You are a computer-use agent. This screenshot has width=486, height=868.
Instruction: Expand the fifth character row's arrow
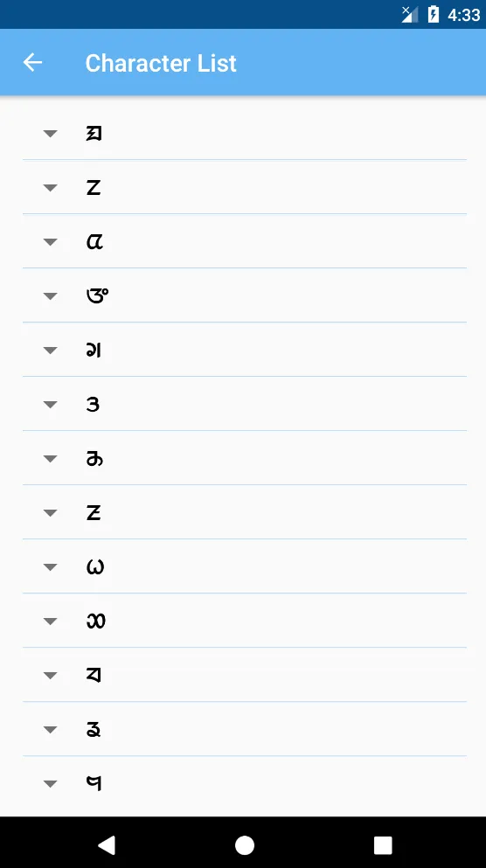51,351
